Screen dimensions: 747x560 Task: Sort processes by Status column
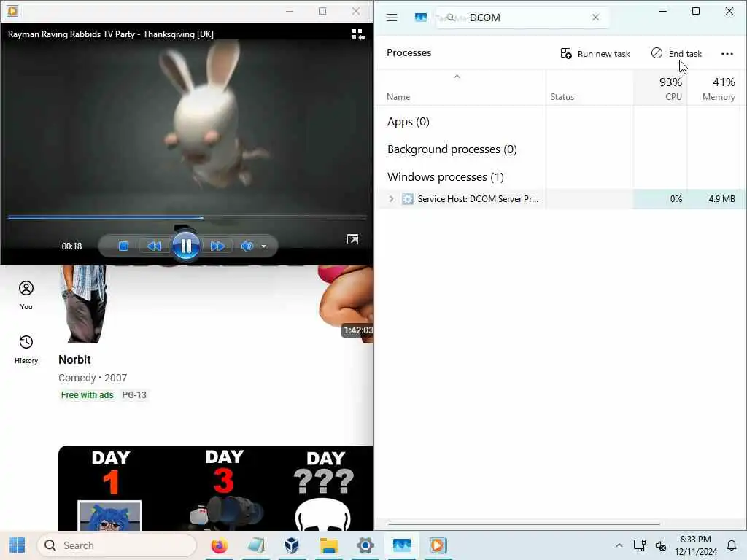coord(562,97)
